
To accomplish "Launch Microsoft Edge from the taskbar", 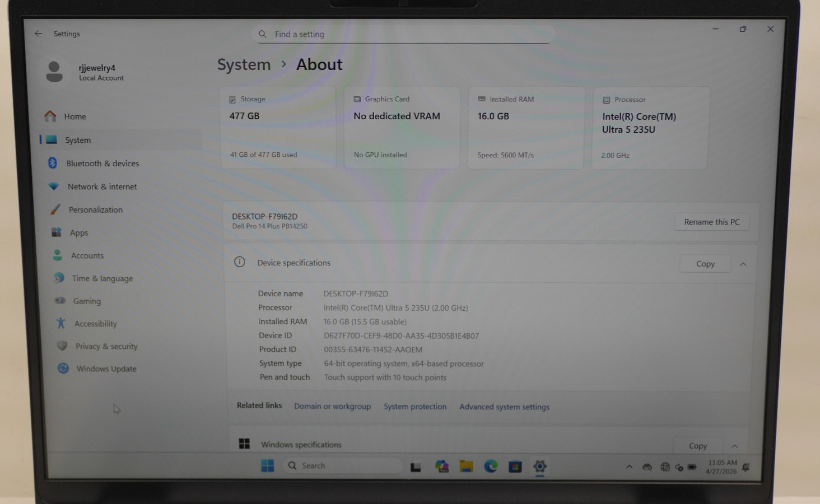I will click(491, 466).
